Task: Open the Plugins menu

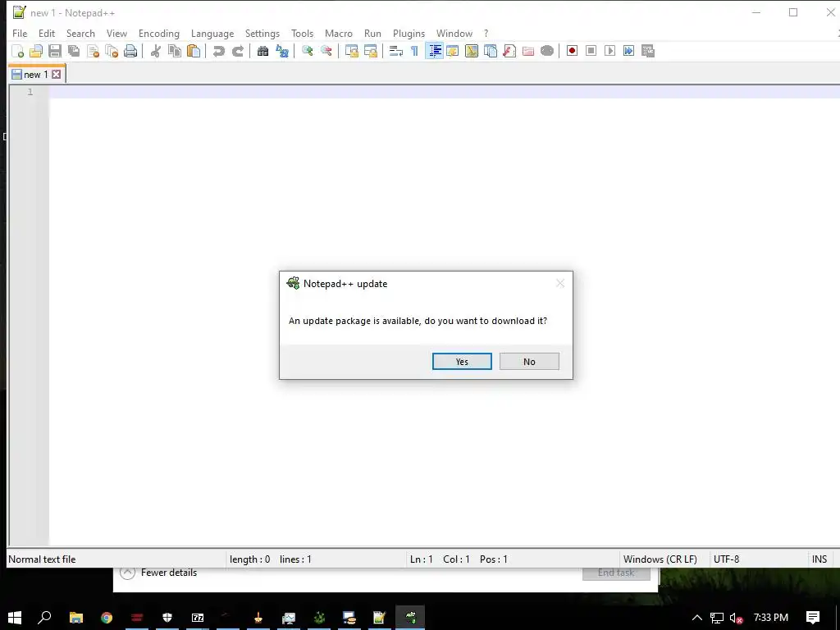Action: click(x=409, y=33)
